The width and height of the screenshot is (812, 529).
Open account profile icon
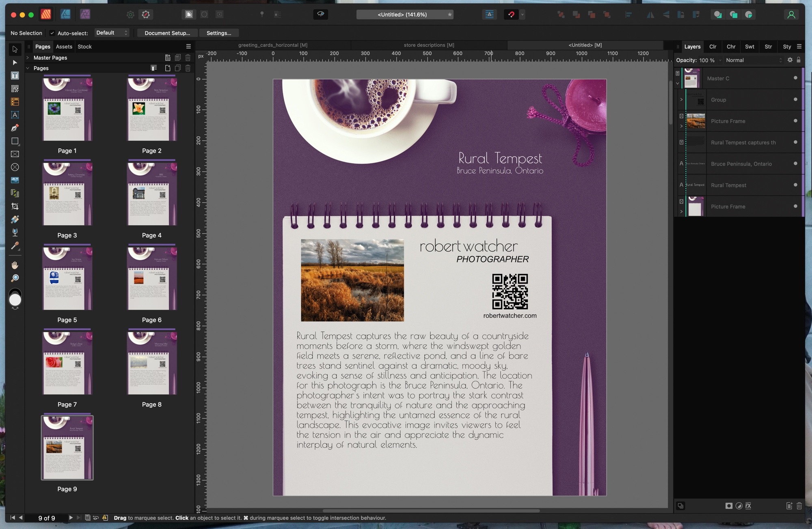tap(791, 15)
